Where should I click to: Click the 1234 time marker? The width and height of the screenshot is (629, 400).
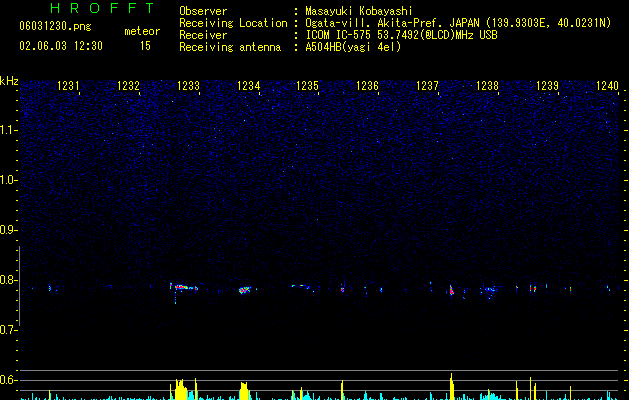248,85
